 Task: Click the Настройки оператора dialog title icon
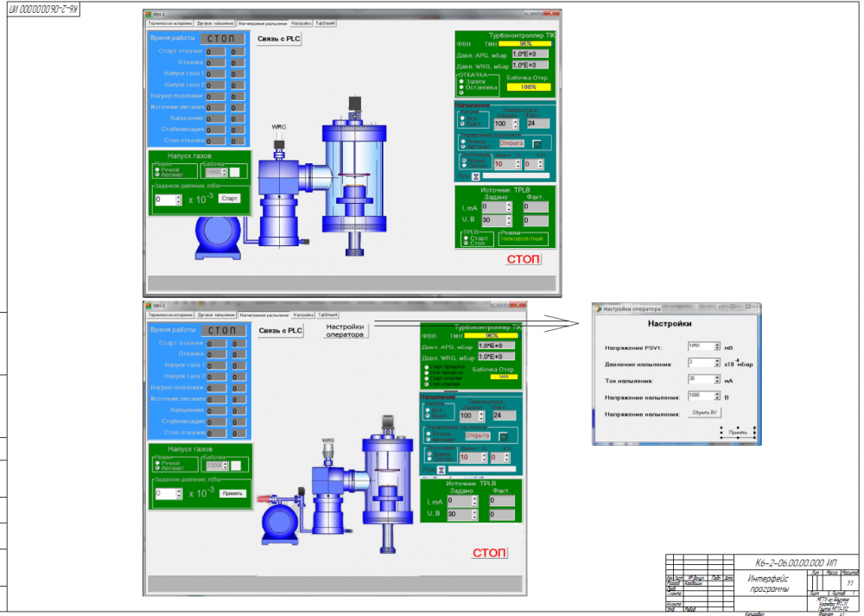click(x=599, y=309)
